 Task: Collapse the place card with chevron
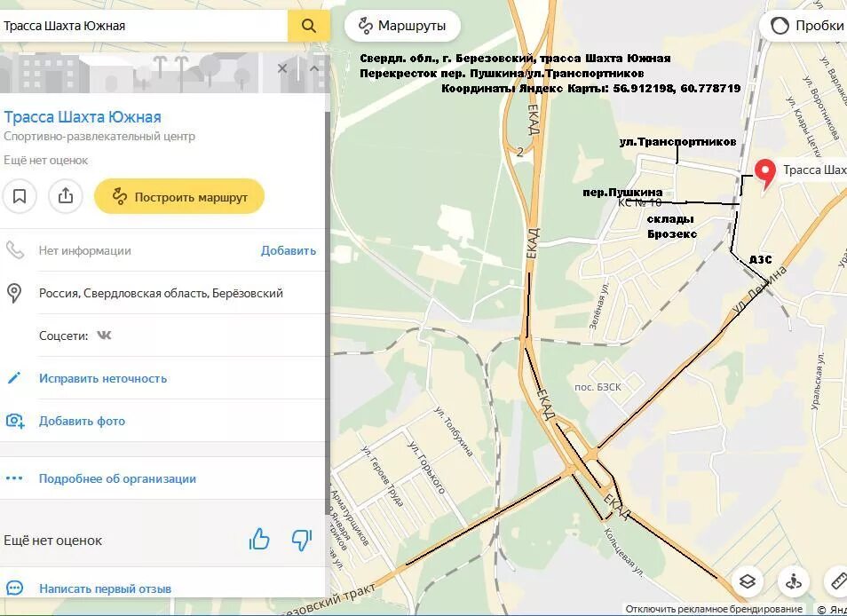pyautogui.click(x=314, y=68)
